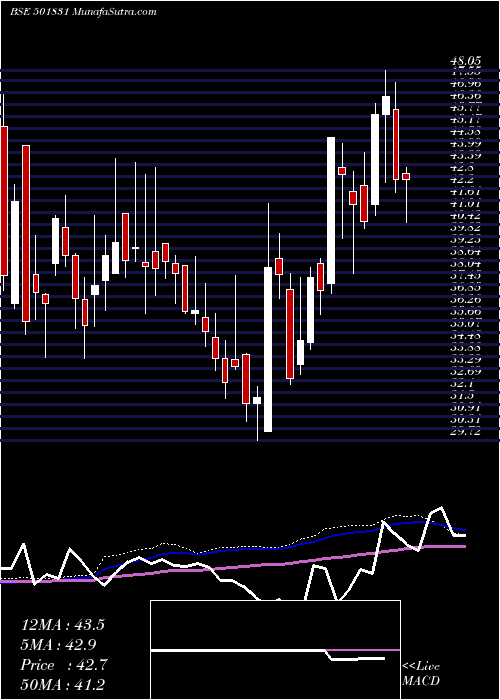Click the BSE 501831 chart title
500x700 pixels.
pos(83,12)
